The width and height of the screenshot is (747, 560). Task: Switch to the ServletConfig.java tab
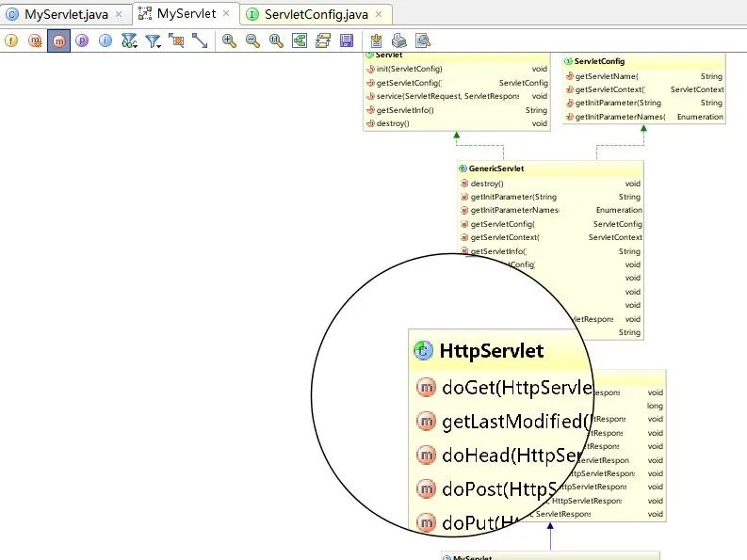tap(317, 14)
